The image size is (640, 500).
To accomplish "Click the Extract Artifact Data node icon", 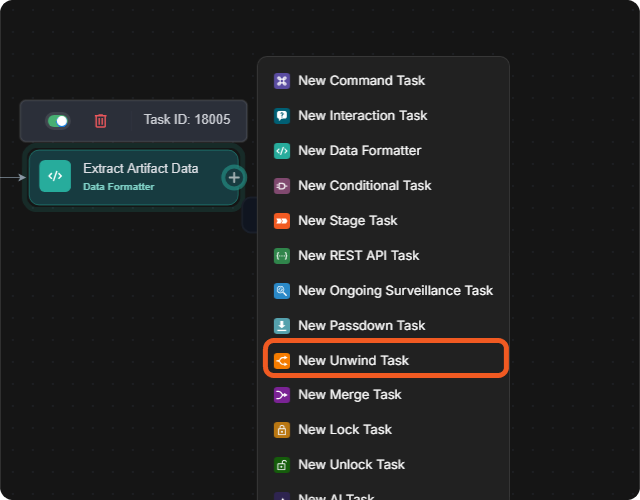I will pyautogui.click(x=55, y=176).
